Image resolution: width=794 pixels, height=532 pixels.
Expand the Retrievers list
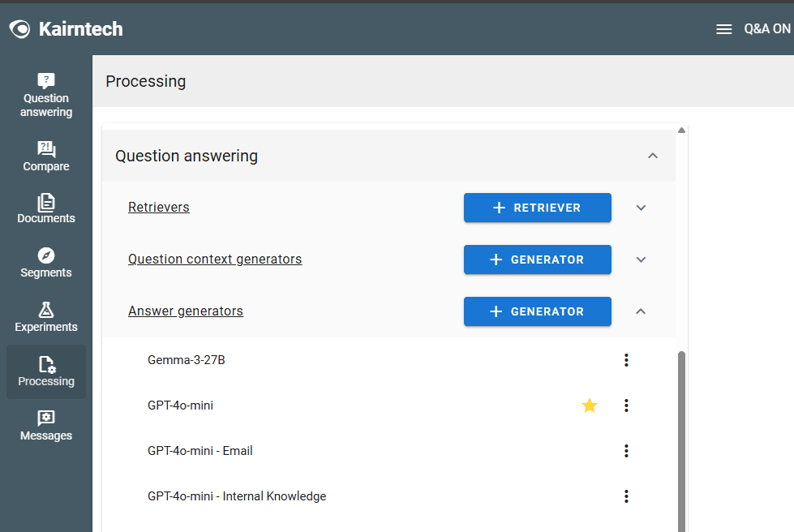641,208
